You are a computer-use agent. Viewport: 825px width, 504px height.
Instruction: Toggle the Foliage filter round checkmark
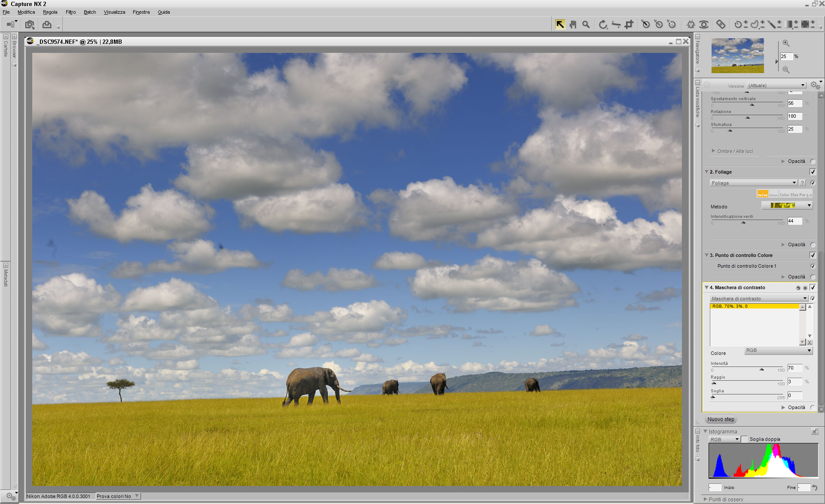813,183
